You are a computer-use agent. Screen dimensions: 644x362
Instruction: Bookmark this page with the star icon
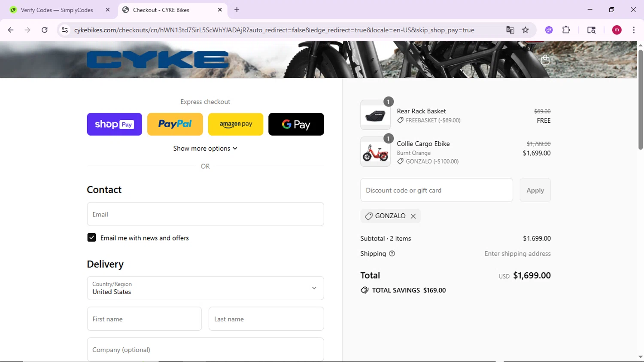pos(526,30)
